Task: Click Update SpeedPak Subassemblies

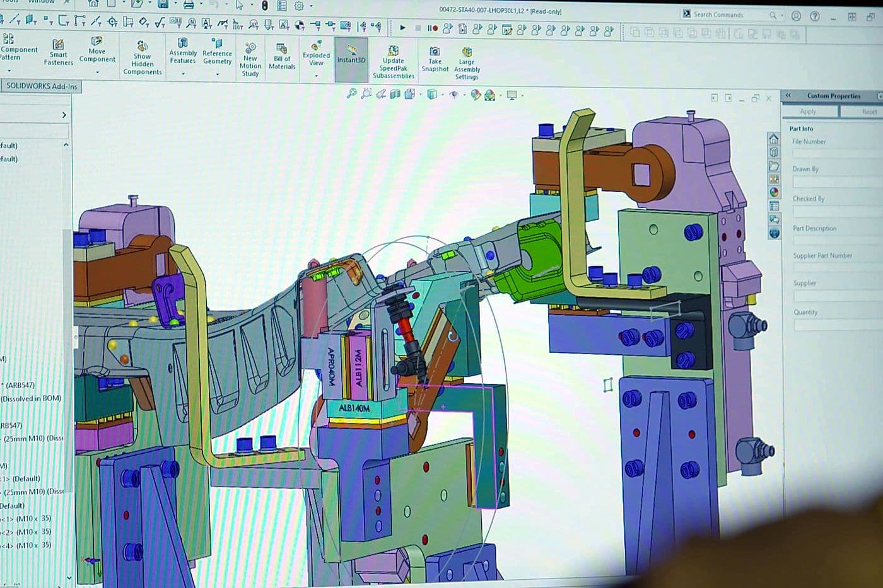Action: click(393, 62)
